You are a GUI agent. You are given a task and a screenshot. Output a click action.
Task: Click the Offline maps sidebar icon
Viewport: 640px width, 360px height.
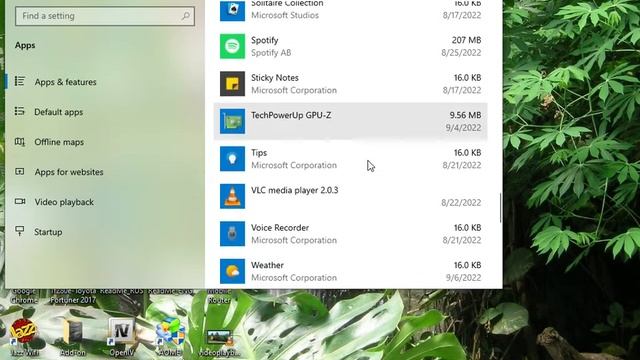tap(20, 142)
